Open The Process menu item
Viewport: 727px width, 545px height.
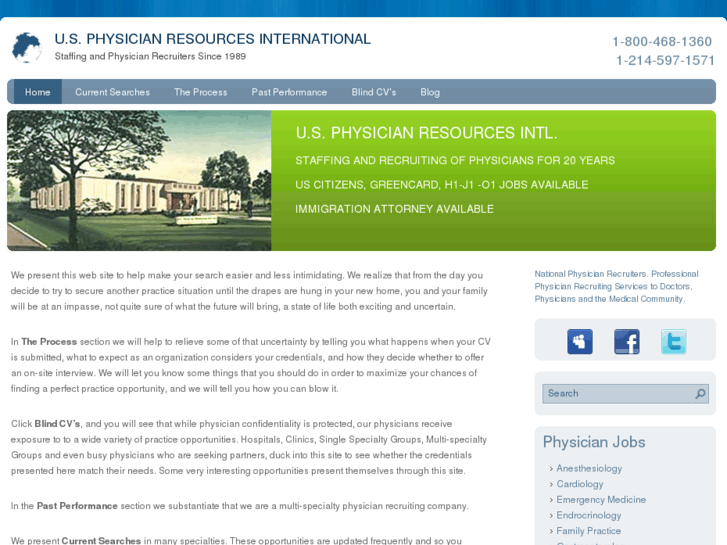201,92
